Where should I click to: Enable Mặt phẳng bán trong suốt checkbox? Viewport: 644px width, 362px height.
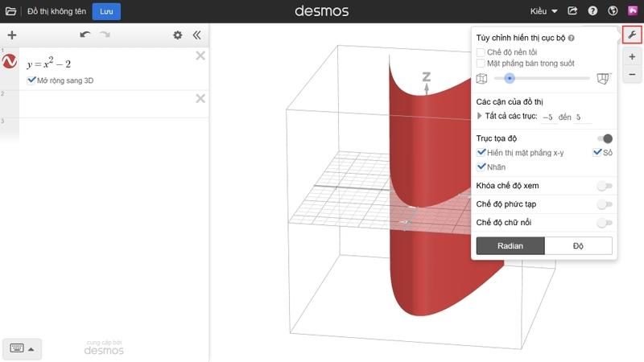481,64
